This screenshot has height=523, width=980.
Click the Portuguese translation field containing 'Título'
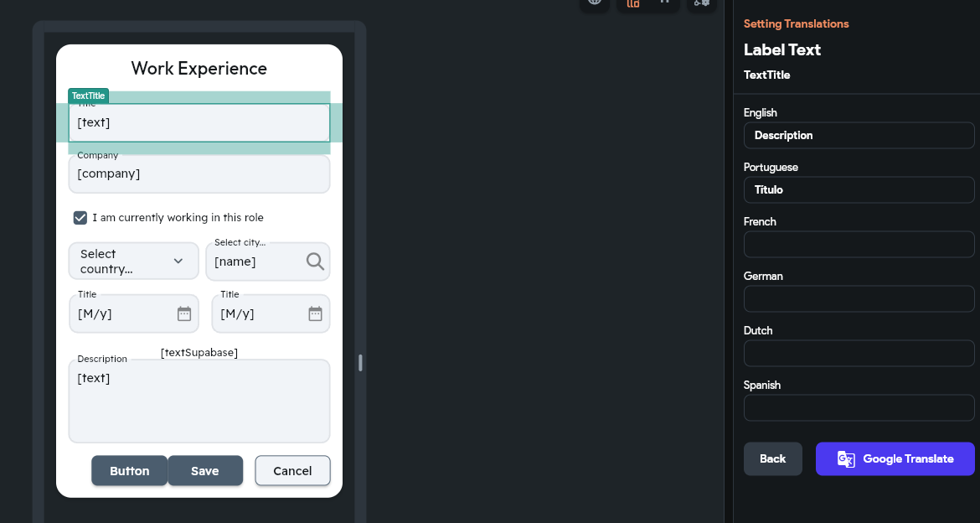pyautogui.click(x=859, y=189)
